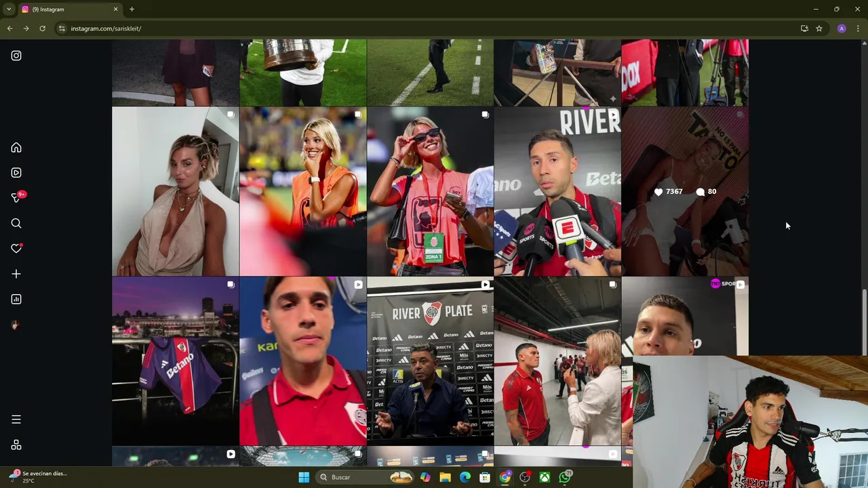Launch Microsoft Edge from taskbar
868x488 pixels.
[x=465, y=477]
